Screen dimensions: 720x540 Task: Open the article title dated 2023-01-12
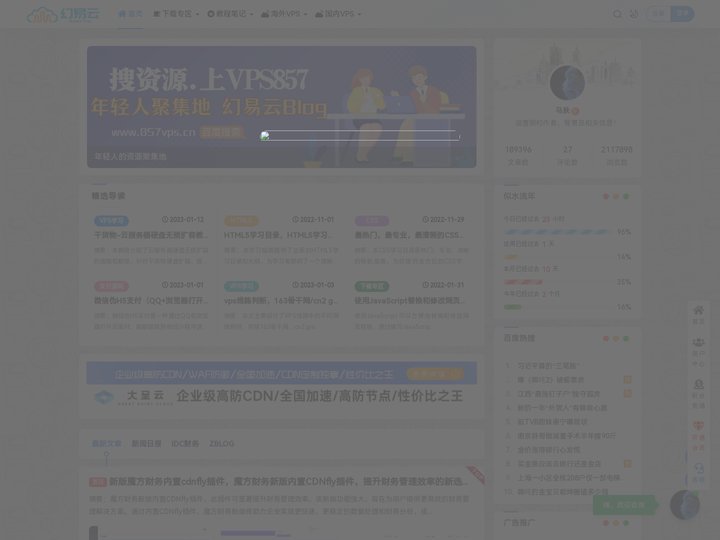coord(151,235)
